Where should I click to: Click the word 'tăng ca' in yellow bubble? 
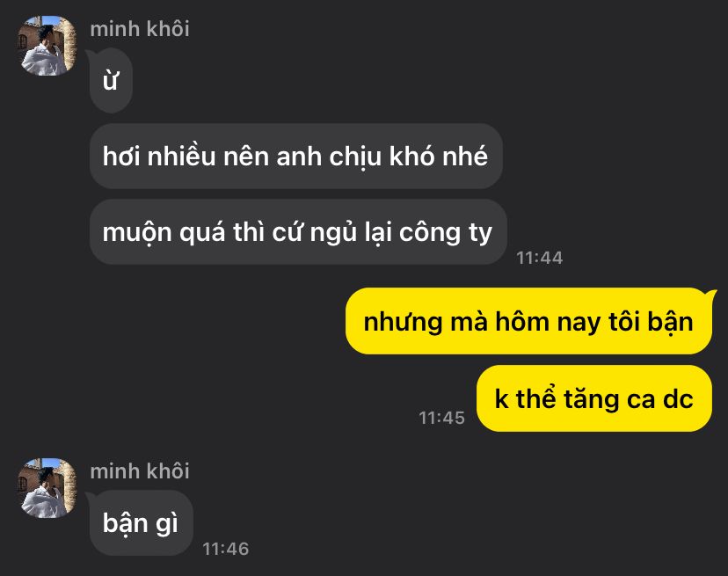point(609,398)
